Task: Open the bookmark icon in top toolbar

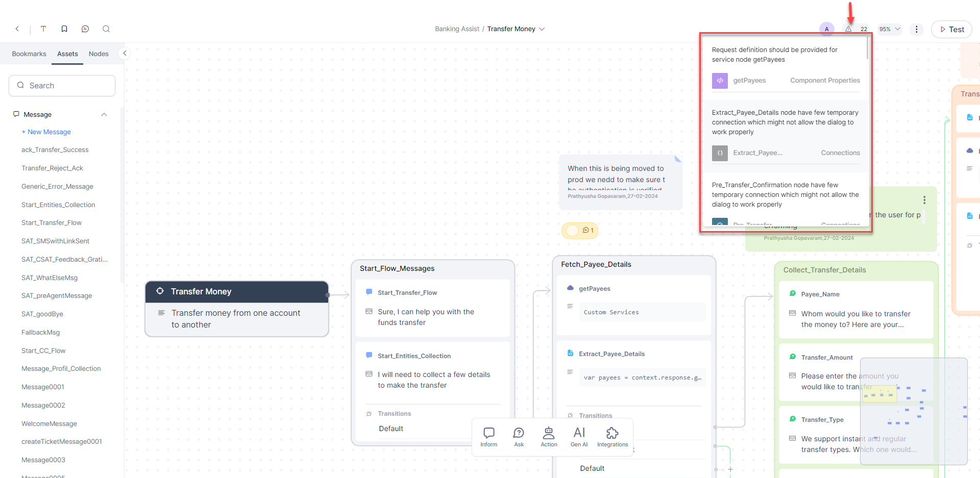Action: [x=64, y=29]
